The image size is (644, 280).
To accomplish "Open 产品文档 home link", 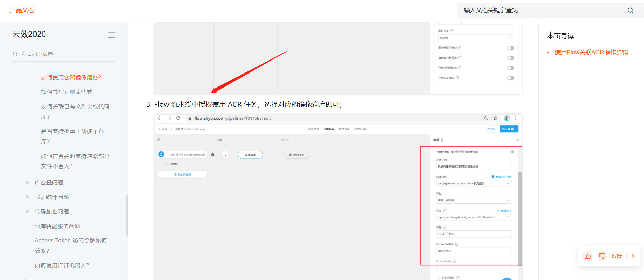I will click(22, 10).
